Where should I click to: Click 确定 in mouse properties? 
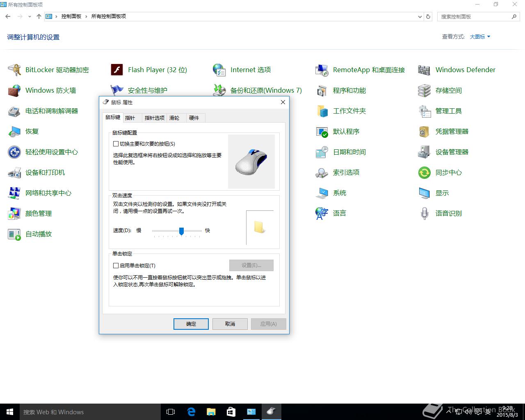point(191,324)
